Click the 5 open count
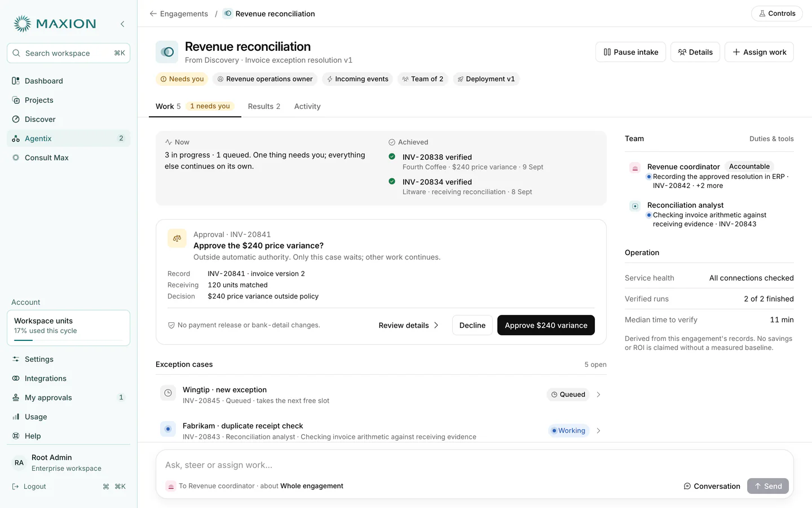 [595, 365]
